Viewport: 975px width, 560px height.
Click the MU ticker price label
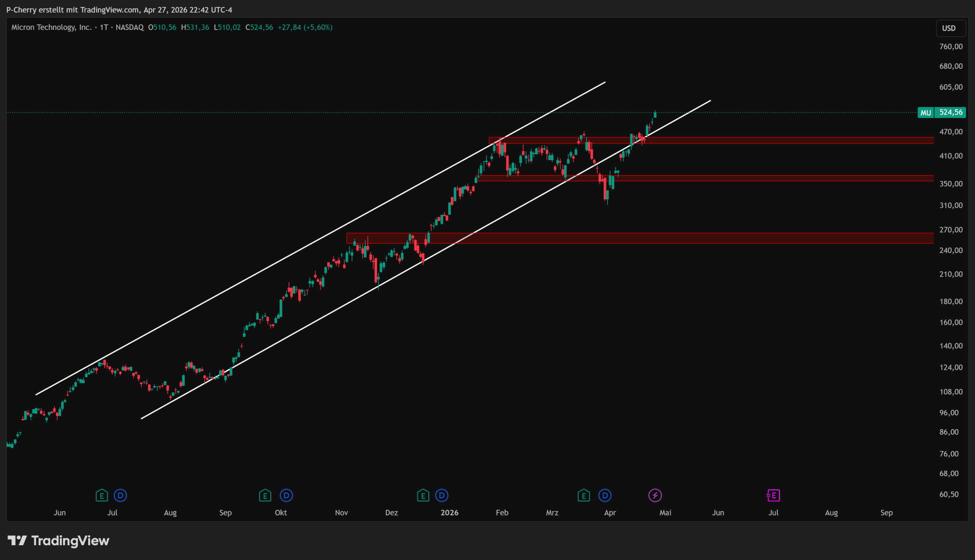point(925,113)
